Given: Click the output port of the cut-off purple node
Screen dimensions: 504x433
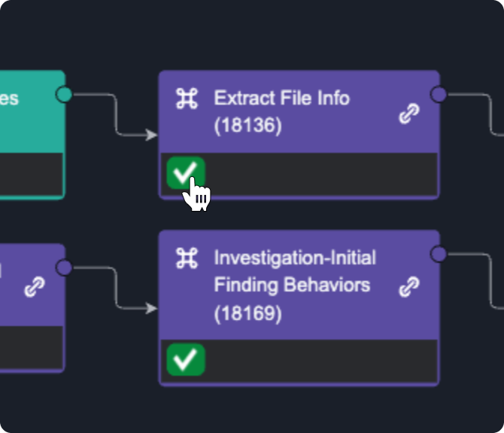Looking at the screenshot, I should 65,267.
